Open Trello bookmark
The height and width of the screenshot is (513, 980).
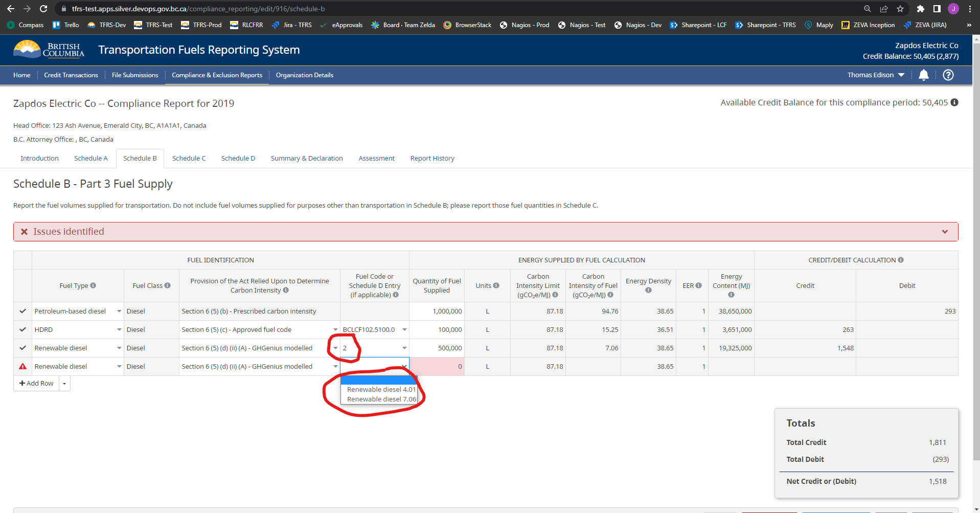tap(66, 25)
